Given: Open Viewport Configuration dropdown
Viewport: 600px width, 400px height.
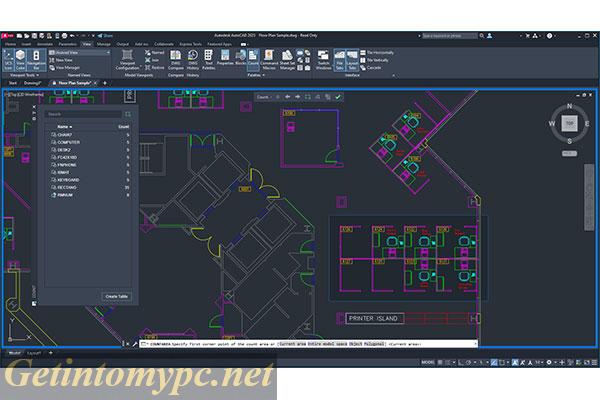Looking at the screenshot, I should tap(127, 60).
